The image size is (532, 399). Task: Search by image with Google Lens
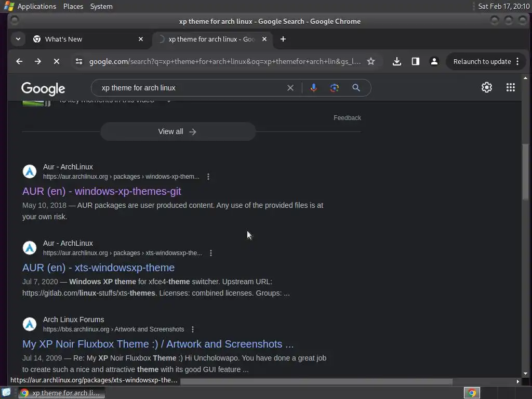(x=335, y=88)
